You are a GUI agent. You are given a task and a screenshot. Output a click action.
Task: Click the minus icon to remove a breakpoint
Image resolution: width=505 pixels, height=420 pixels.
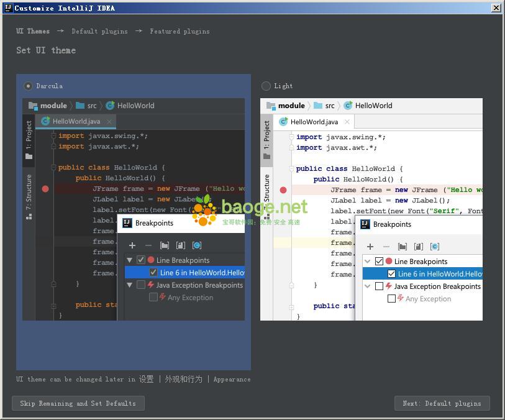(x=149, y=245)
